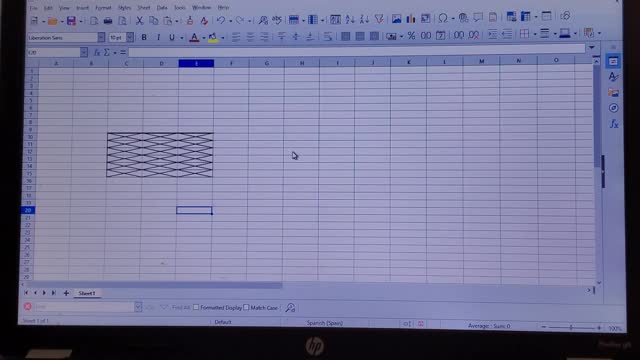640x360 pixels.
Task: Enable the Match Case checkbox
Action: pos(246,307)
